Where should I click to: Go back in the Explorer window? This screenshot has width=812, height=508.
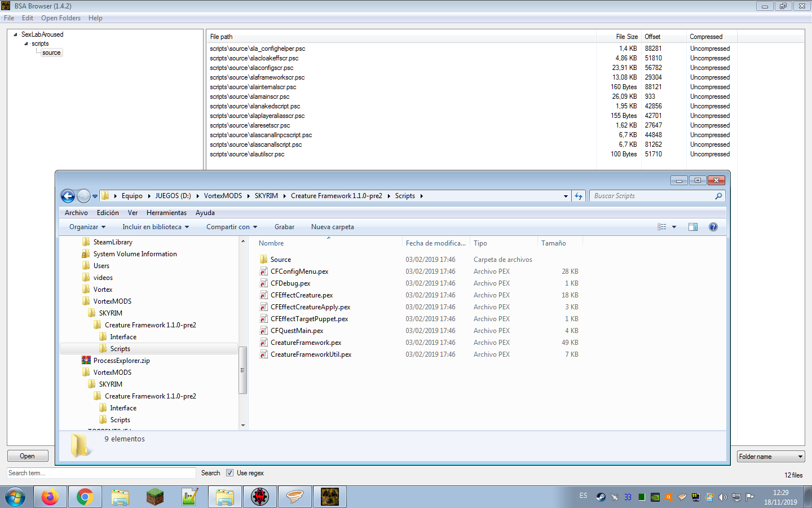tap(68, 196)
